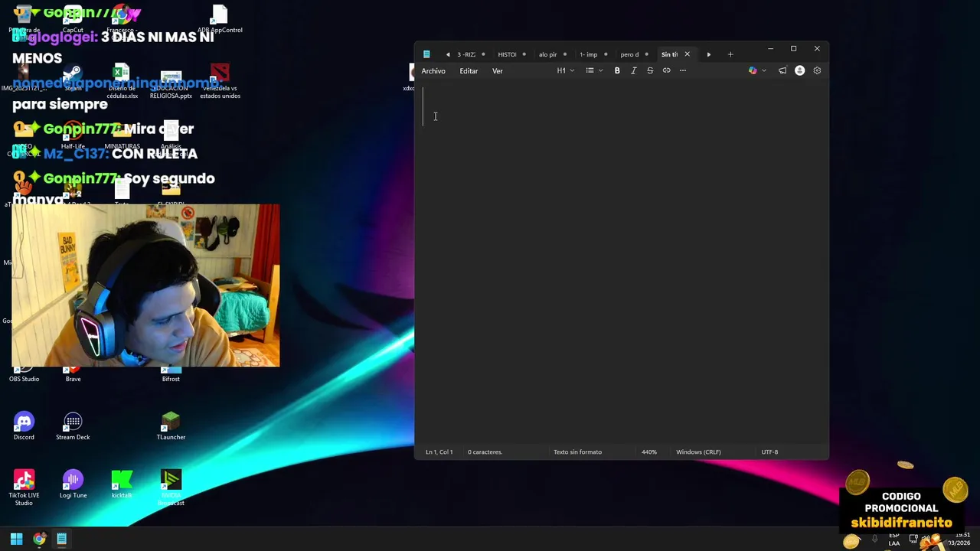The height and width of the screenshot is (551, 980).
Task: Apply strikethrough formatting in Notepad
Action: click(x=650, y=70)
